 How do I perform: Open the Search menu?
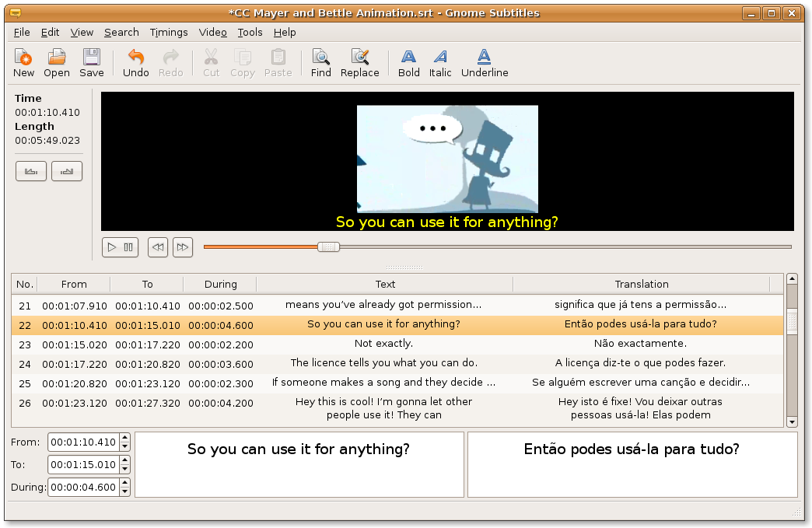(121, 32)
